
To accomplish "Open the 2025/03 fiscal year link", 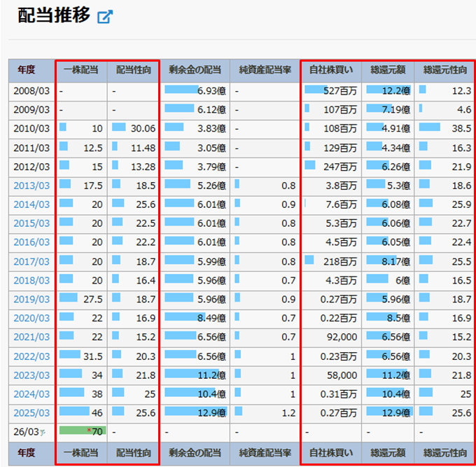I will click(x=33, y=412).
